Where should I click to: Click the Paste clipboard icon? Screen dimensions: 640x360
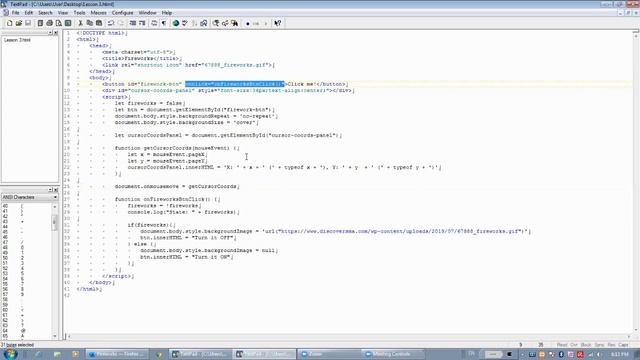(99, 23)
